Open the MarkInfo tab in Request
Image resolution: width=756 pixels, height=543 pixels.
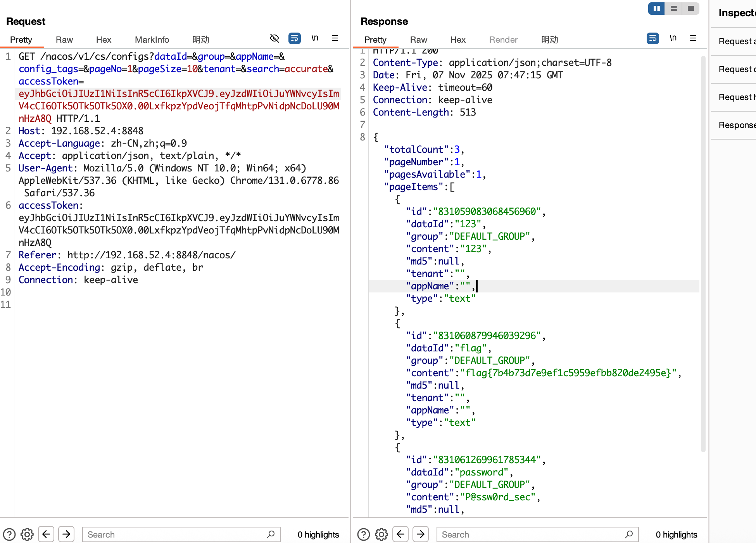click(152, 40)
